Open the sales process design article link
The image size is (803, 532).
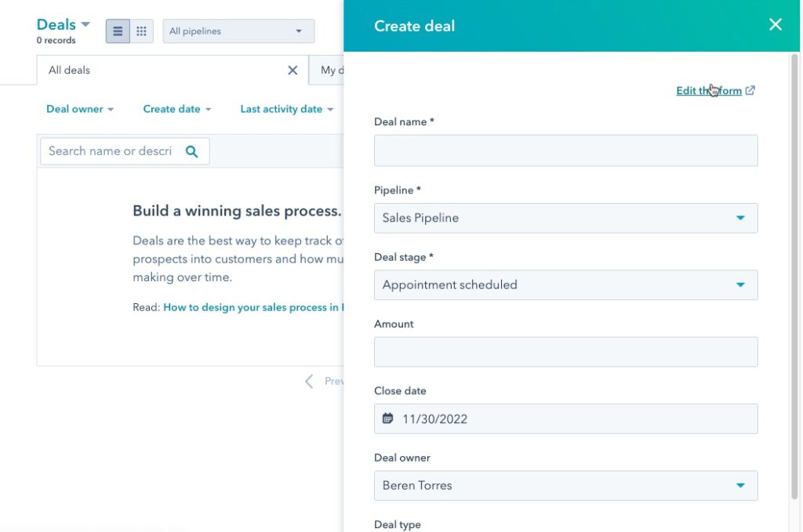tap(251, 307)
